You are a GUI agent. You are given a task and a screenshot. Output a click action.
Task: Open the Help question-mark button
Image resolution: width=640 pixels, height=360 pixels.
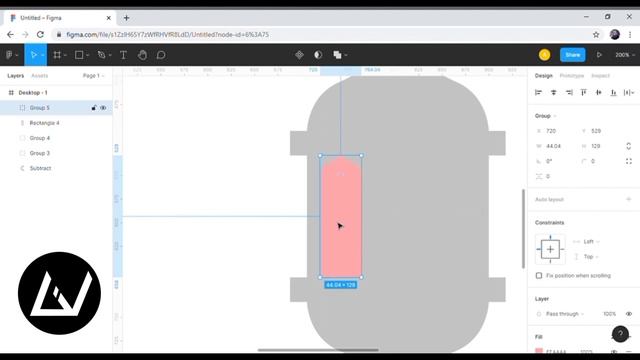[620, 334]
